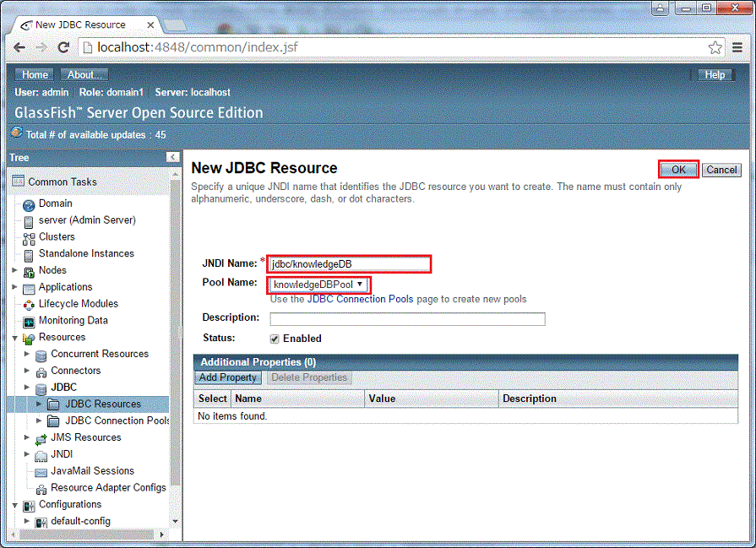Expand the Nodes tree node
Viewport: 756px width, 548px height.
point(14,270)
